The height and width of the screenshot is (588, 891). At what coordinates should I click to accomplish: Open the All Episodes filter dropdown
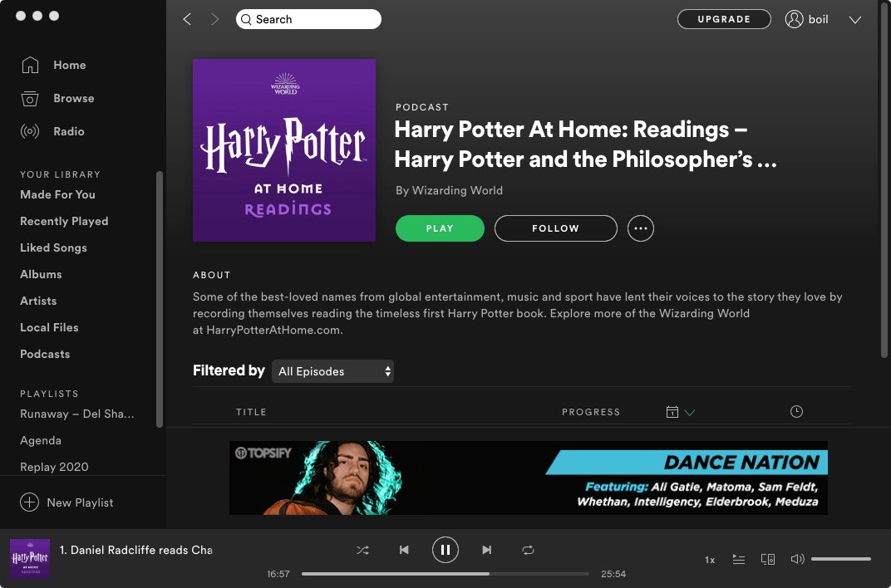332,371
